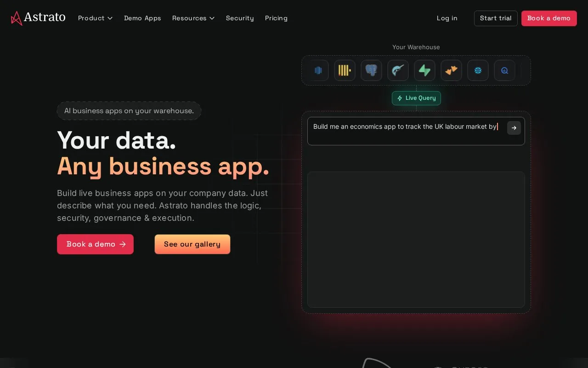Select the Snowflake warehouse icon
This screenshot has width=588, height=368.
(x=478, y=70)
